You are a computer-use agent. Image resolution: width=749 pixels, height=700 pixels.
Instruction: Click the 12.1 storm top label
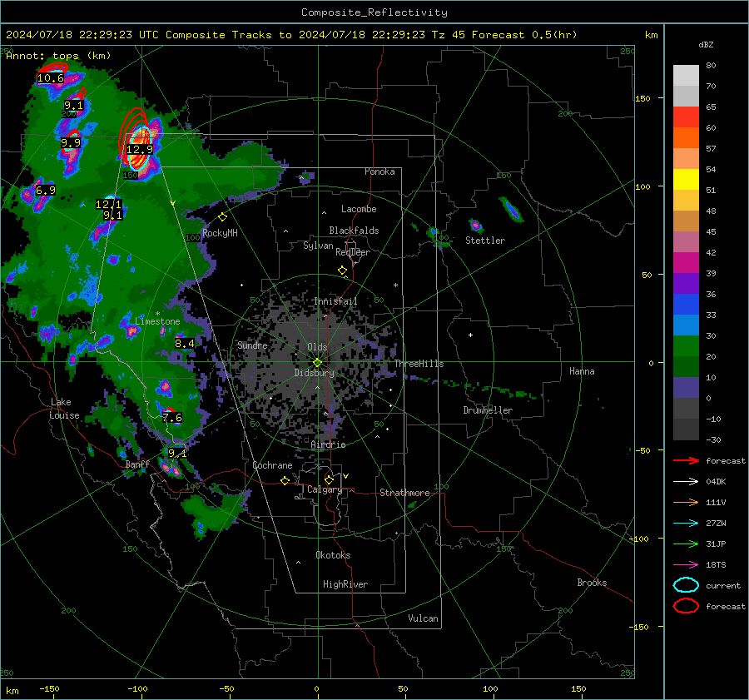pos(108,205)
